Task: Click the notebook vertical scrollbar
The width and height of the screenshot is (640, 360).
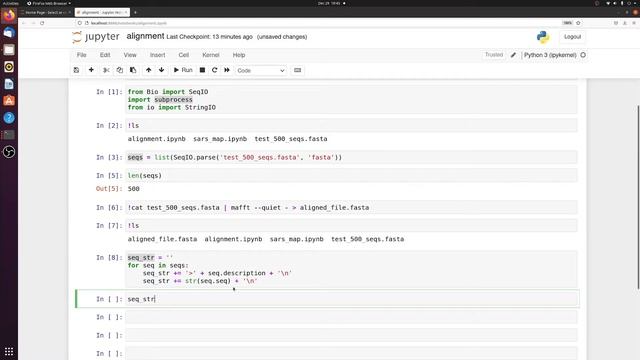Action: [638, 197]
